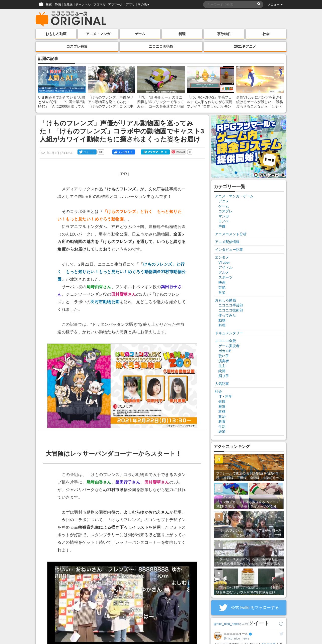
Task: Select the ゲーム category tab
Action: (x=140, y=34)
